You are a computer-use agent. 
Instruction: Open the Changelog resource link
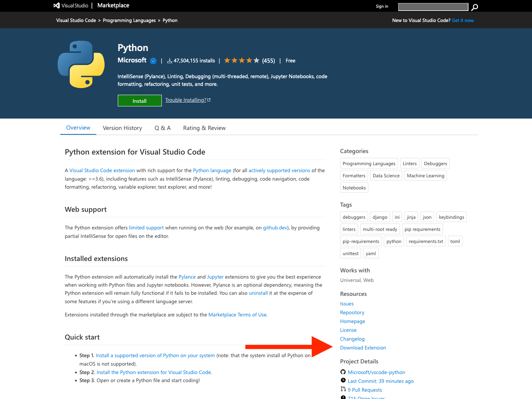tap(352, 339)
